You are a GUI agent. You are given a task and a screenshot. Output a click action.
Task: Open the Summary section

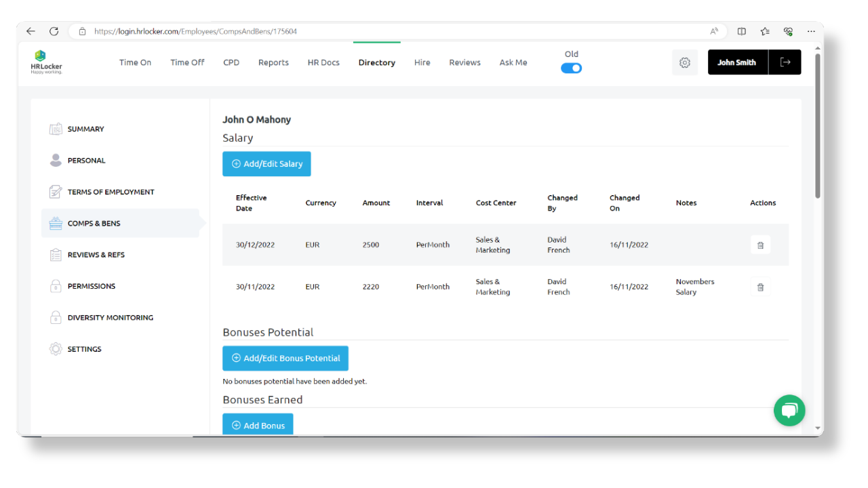click(85, 129)
